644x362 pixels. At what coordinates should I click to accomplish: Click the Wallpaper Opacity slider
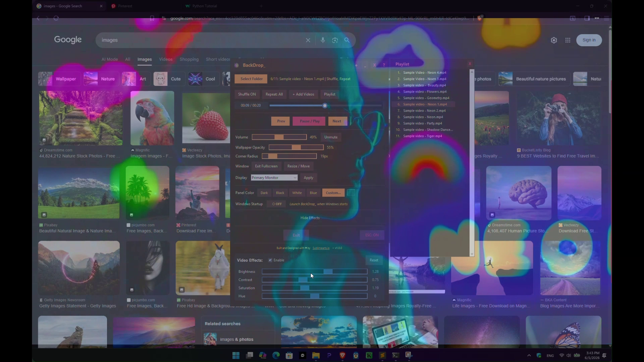pyautogui.click(x=296, y=147)
